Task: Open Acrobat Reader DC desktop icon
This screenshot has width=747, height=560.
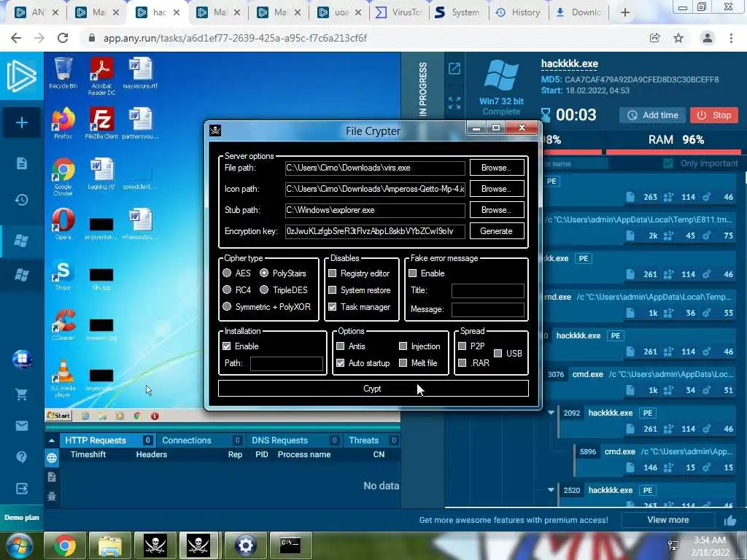Action: pos(101,76)
